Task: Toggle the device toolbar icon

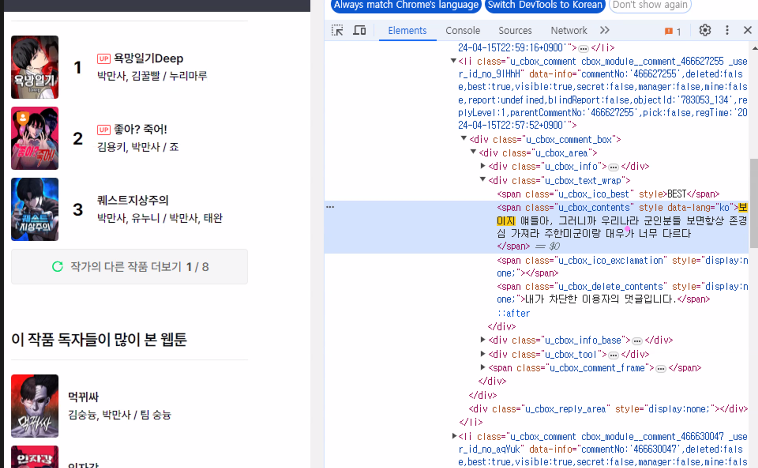Action: click(x=359, y=30)
